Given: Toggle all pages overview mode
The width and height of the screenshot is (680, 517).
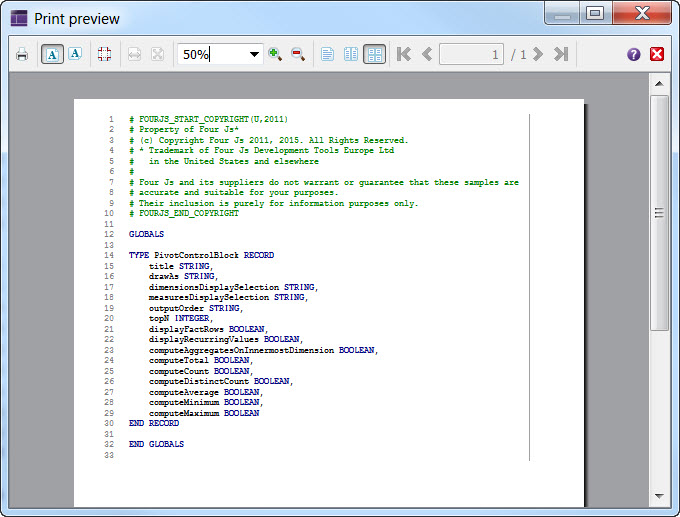Looking at the screenshot, I should click(374, 54).
